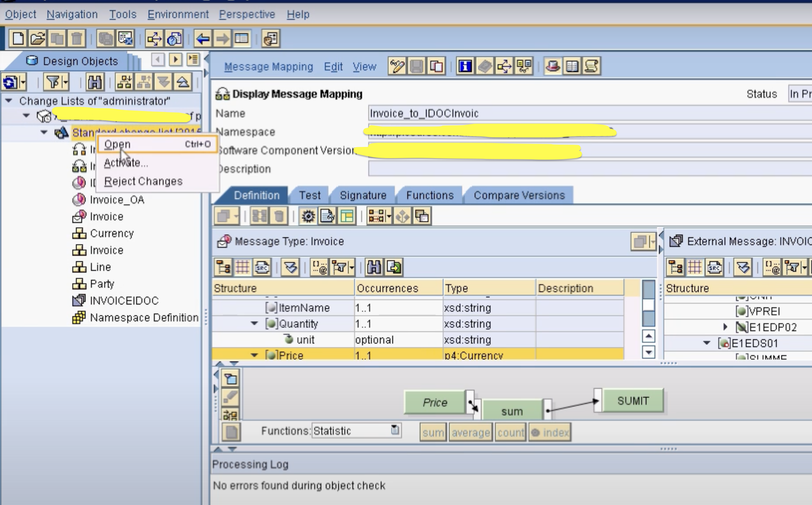Click the binoculars Find icon in Design Objects
The height and width of the screenshot is (505, 812).
pos(94,82)
